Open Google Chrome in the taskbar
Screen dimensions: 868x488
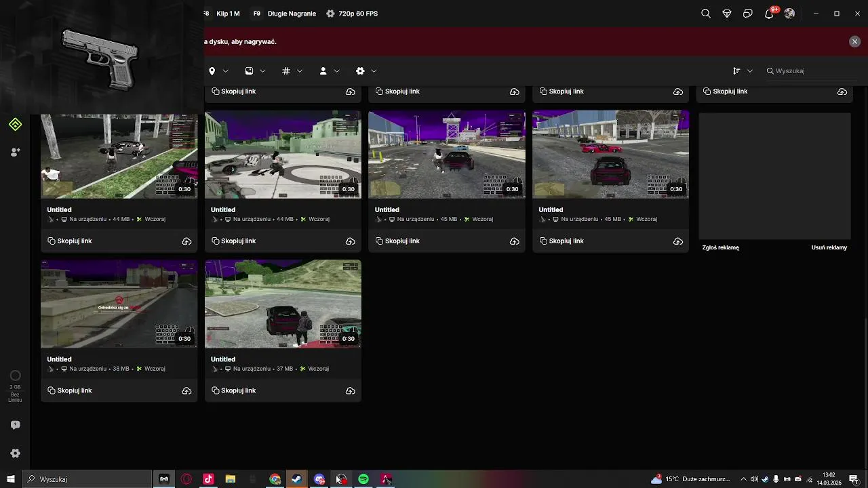pos(275,479)
